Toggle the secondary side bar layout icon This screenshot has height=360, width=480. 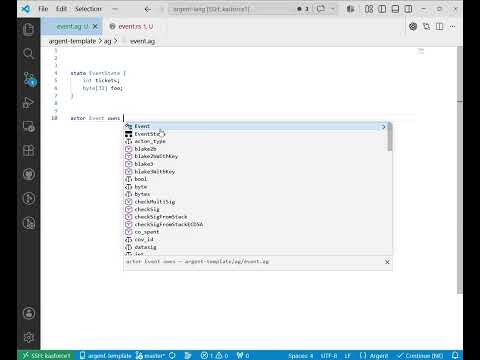point(408,9)
